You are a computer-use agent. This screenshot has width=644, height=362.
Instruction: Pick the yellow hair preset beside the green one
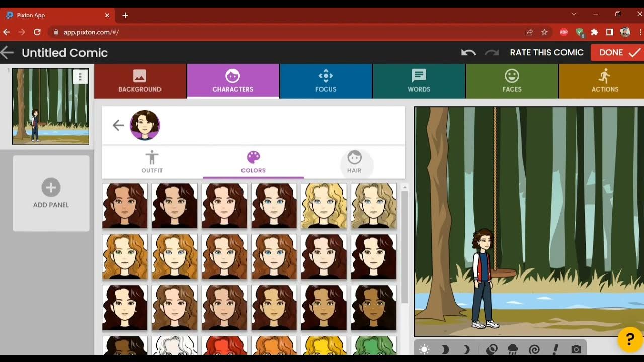(x=324, y=345)
